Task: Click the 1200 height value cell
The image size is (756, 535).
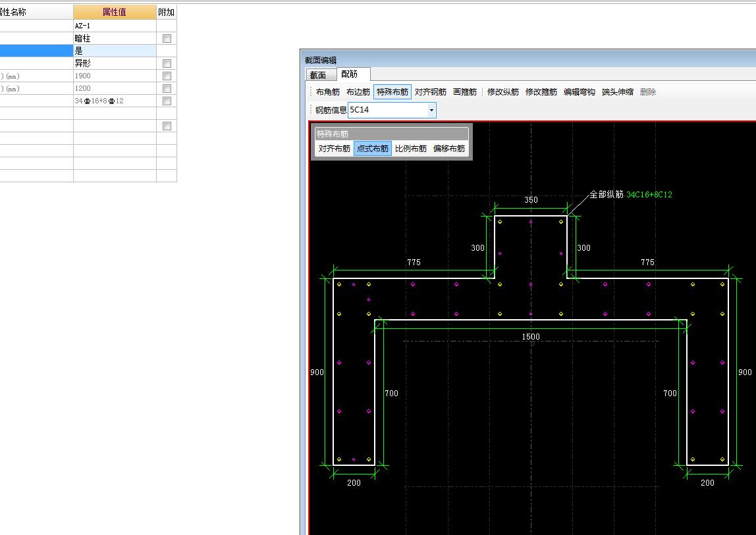Action: [x=115, y=88]
